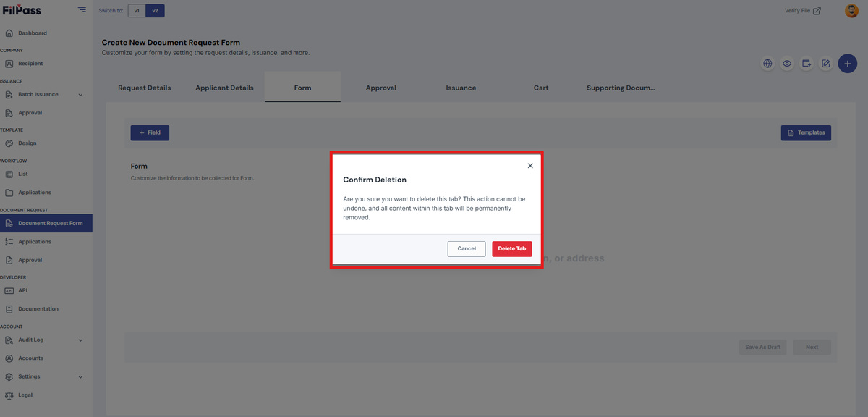
Task: Switch to v2 version
Action: coord(155,11)
